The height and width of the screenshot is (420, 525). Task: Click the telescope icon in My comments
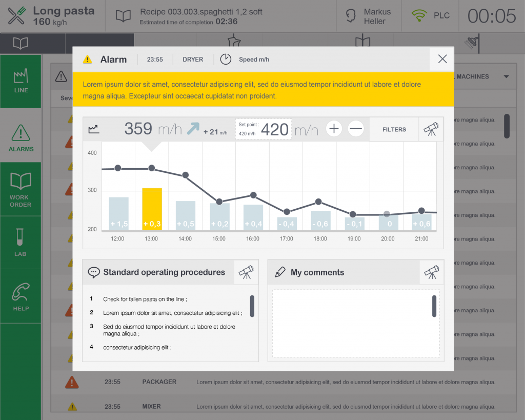point(431,272)
